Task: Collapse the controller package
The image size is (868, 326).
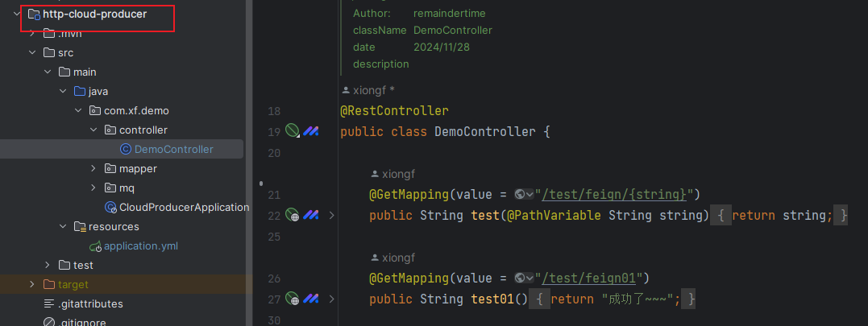Action: pos(93,130)
